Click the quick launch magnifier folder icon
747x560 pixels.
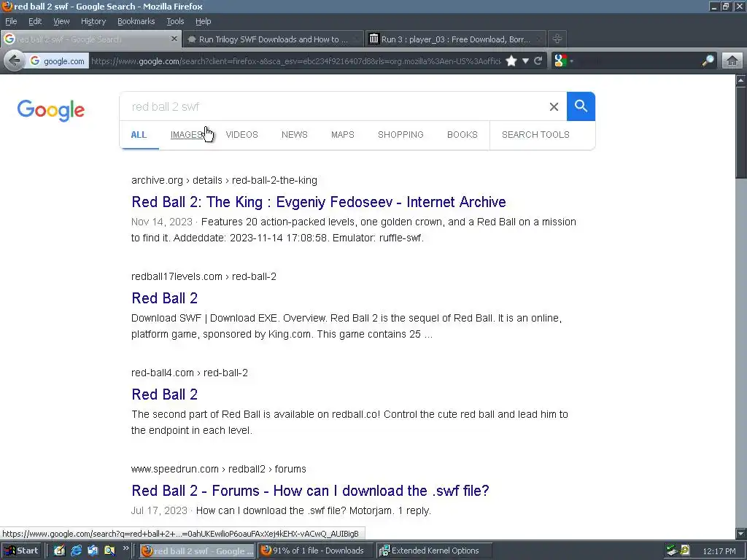point(109,551)
